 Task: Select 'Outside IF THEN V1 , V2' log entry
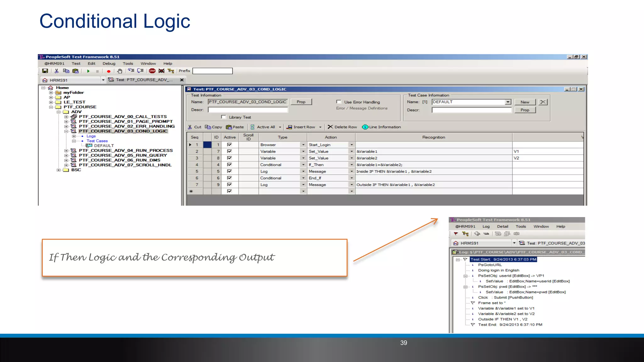tap(502, 319)
